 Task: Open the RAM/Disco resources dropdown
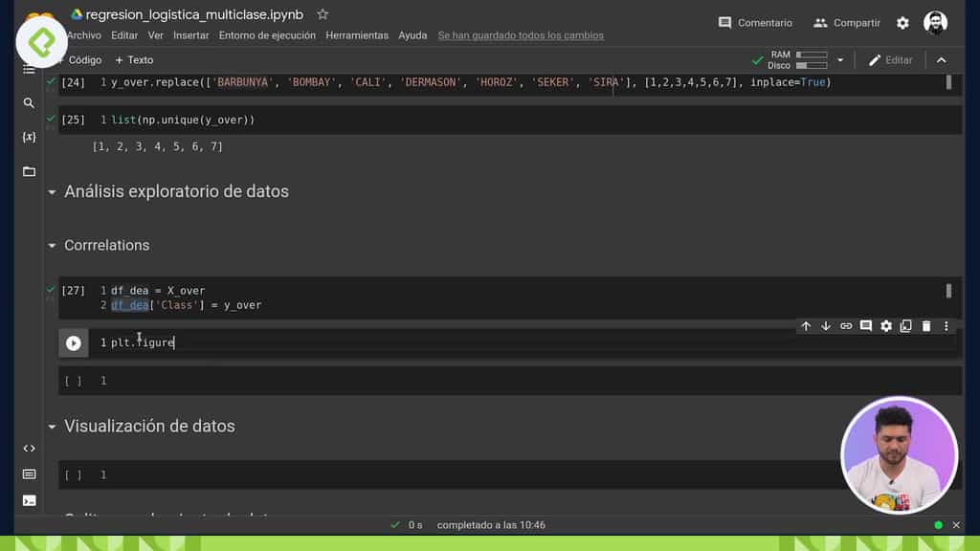(840, 59)
